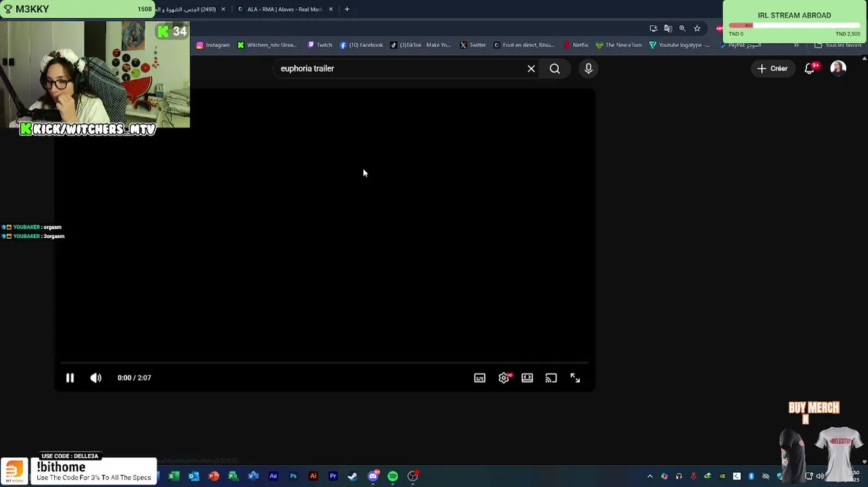
Task: Open Spotify from the taskbar
Action: 392,476
